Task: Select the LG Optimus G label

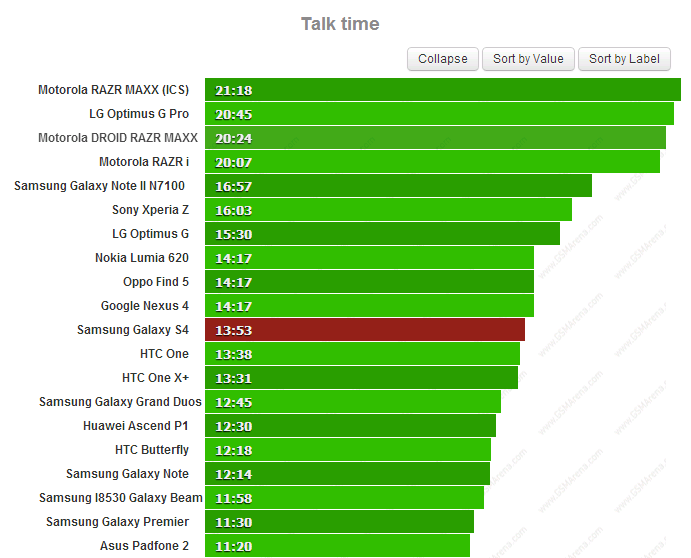Action: (x=150, y=234)
